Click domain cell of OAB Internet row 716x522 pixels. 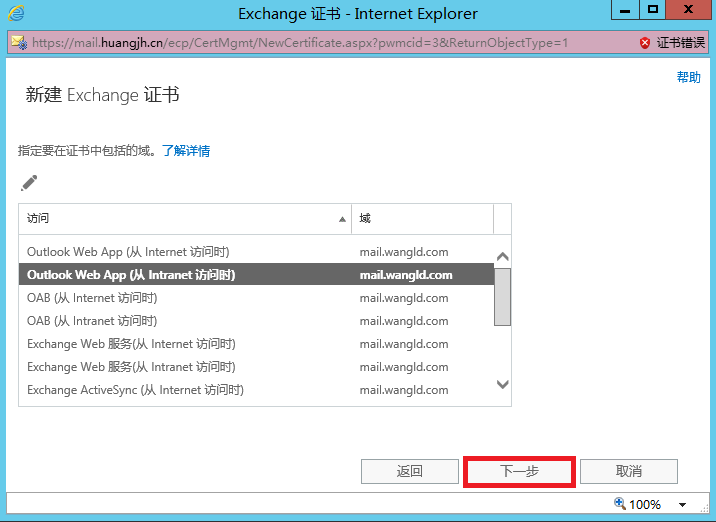[404, 298]
